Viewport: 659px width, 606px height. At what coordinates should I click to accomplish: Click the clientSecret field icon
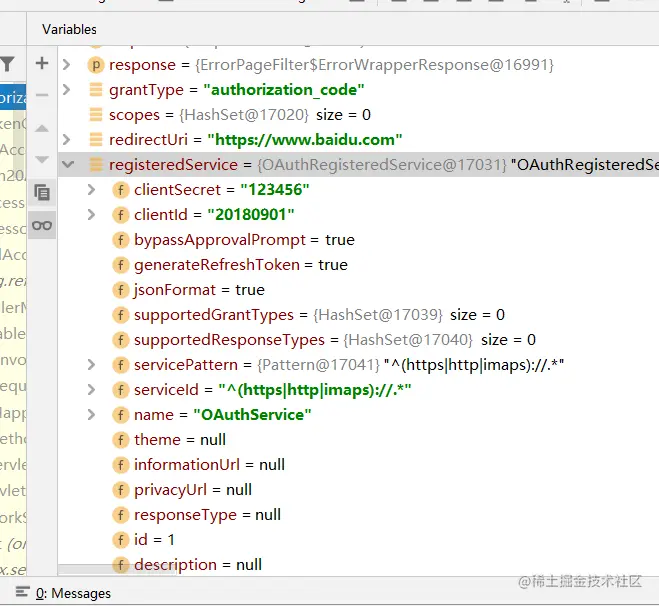(x=121, y=190)
